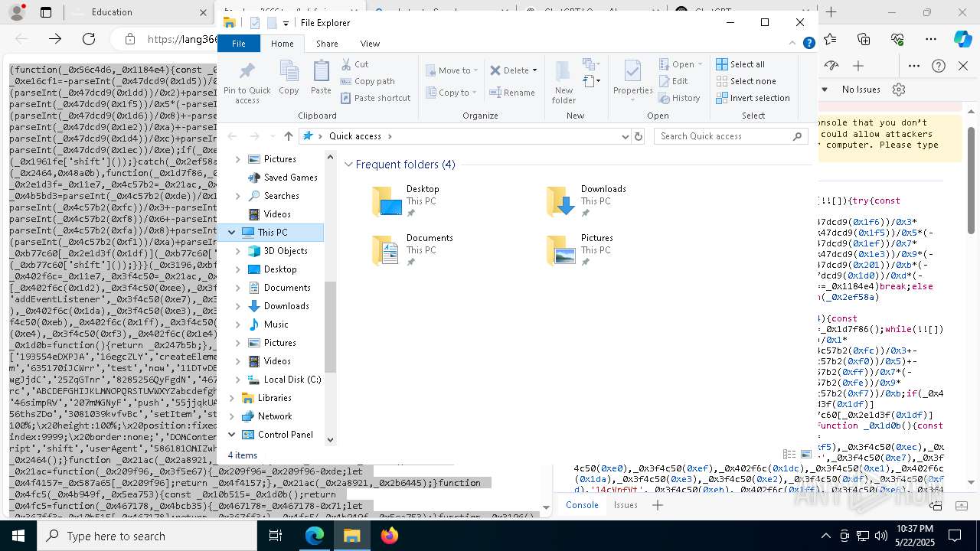Open the Move to dropdown
The width and height of the screenshot is (980, 551).
point(451,70)
